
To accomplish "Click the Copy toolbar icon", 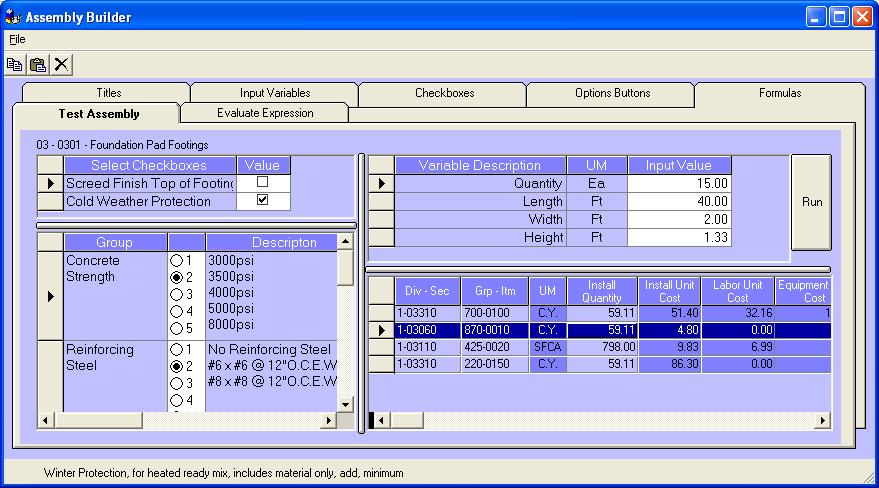I will (x=15, y=65).
